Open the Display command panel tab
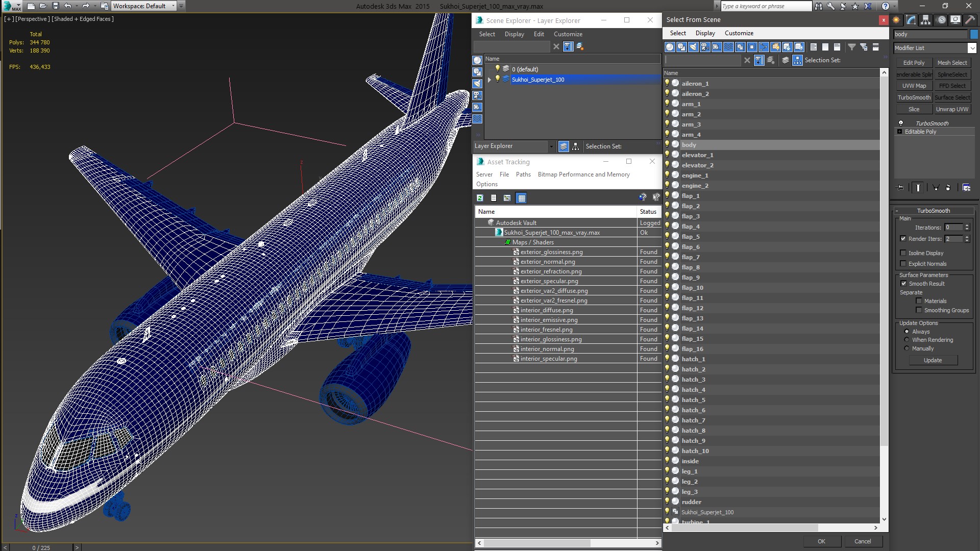This screenshot has width=980, height=551. (x=955, y=20)
